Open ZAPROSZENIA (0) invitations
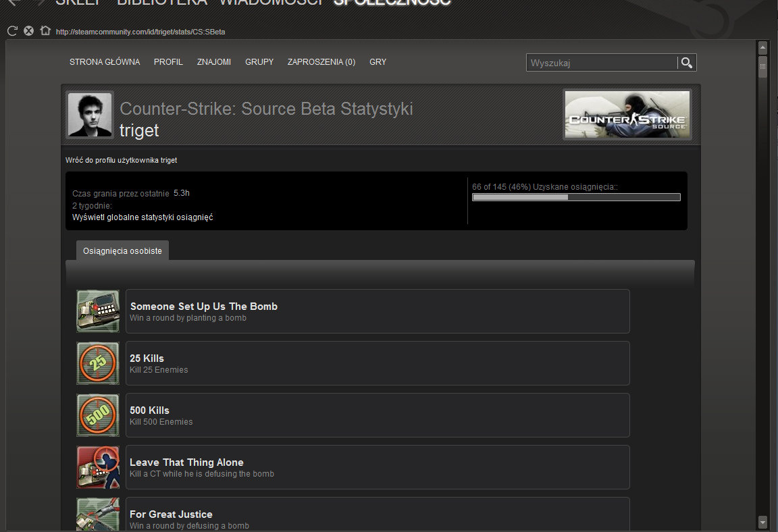Screen dimensions: 778x532 click(x=321, y=62)
